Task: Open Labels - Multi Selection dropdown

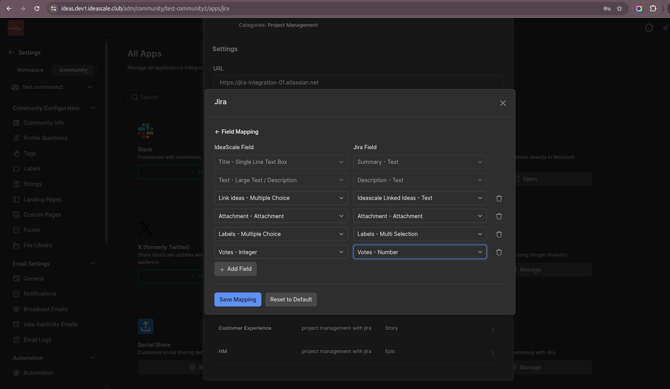Action: (x=420, y=234)
